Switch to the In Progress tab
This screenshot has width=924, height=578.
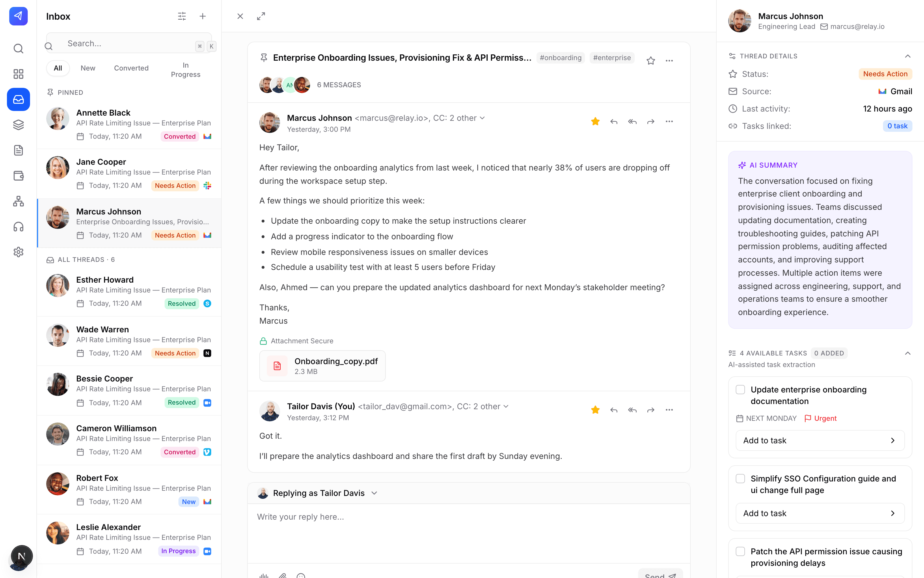tap(186, 70)
